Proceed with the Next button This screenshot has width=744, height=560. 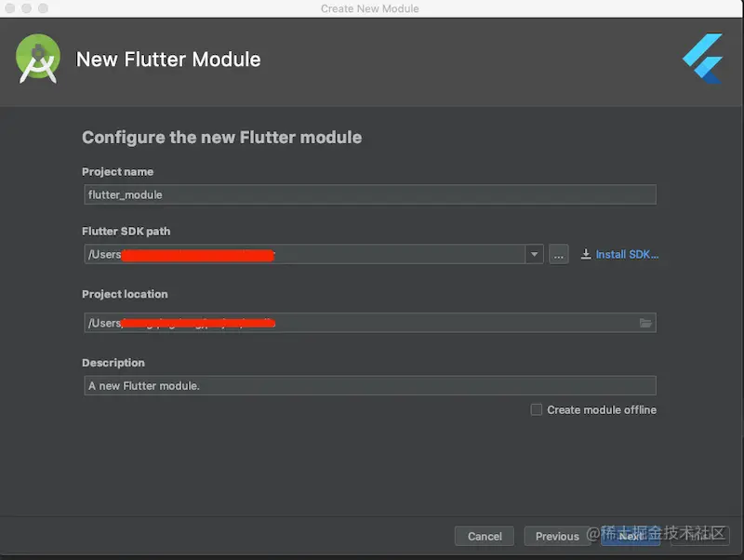(x=631, y=536)
